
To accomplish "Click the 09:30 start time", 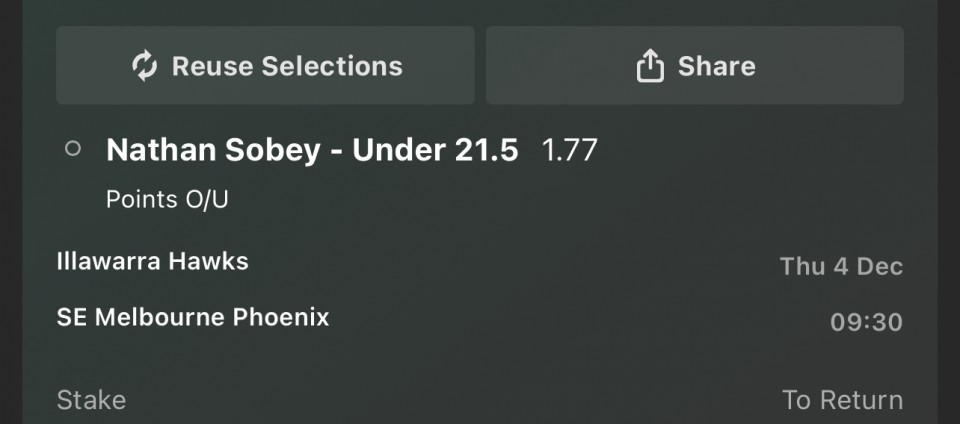I will coord(866,322).
